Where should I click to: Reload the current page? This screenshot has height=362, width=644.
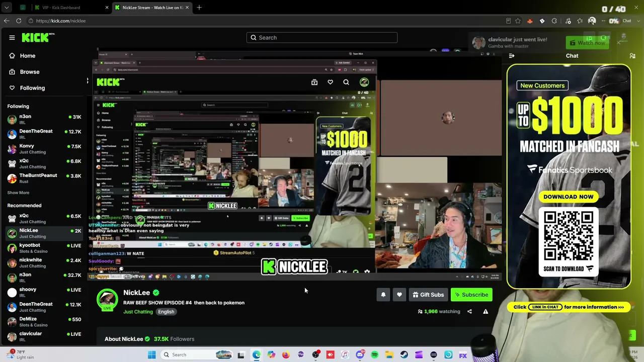coord(19,21)
